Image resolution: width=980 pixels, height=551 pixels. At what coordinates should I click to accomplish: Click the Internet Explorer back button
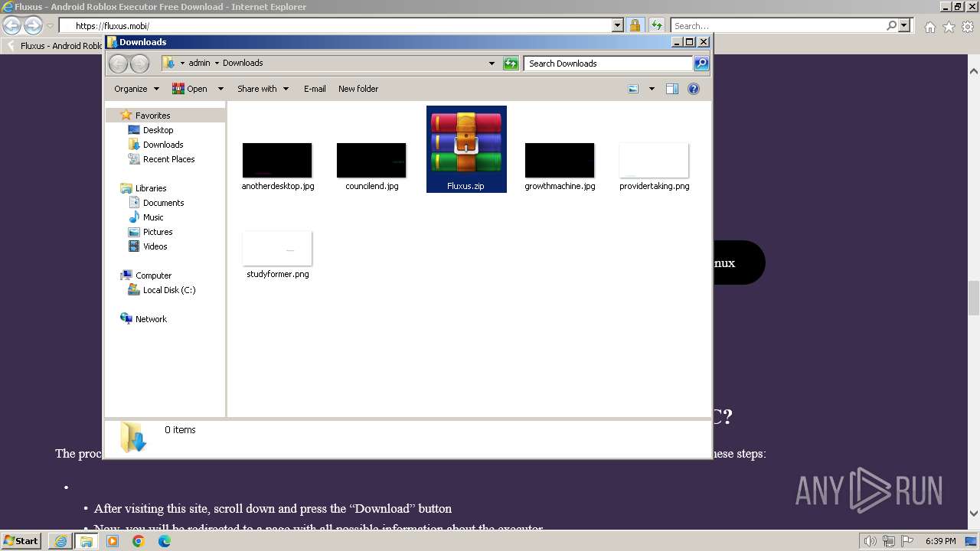(12, 25)
